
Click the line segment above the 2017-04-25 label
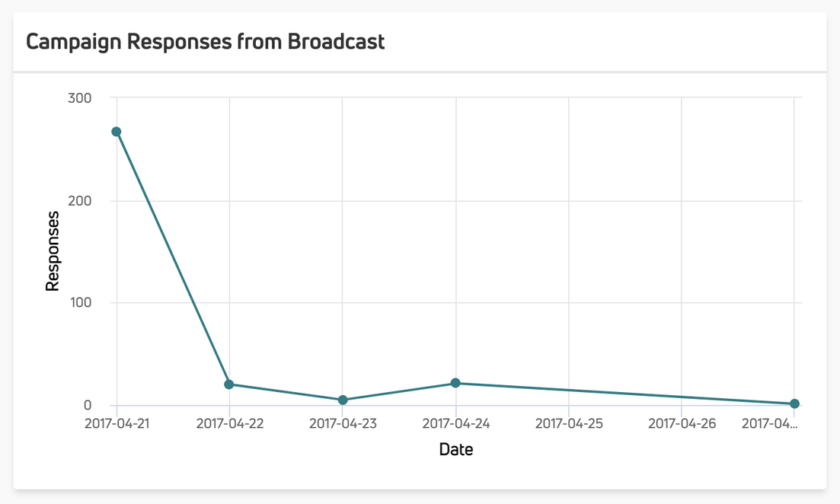(x=569, y=390)
